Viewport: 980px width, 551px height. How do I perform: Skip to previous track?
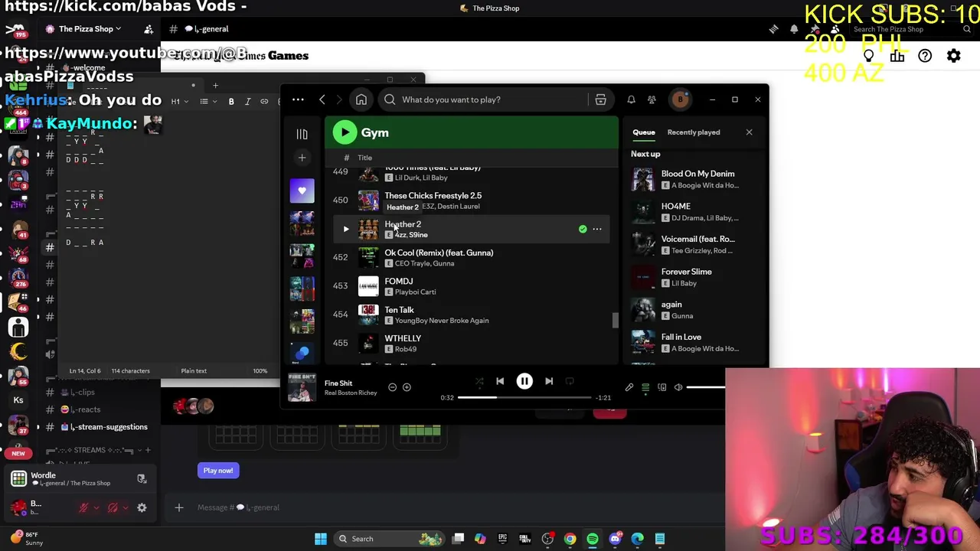(x=500, y=381)
